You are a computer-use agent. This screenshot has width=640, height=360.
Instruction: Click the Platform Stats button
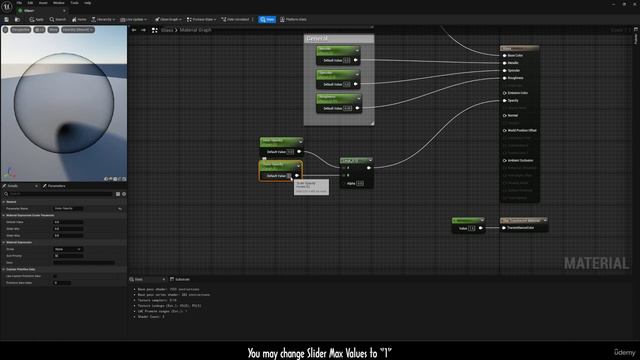tap(293, 20)
